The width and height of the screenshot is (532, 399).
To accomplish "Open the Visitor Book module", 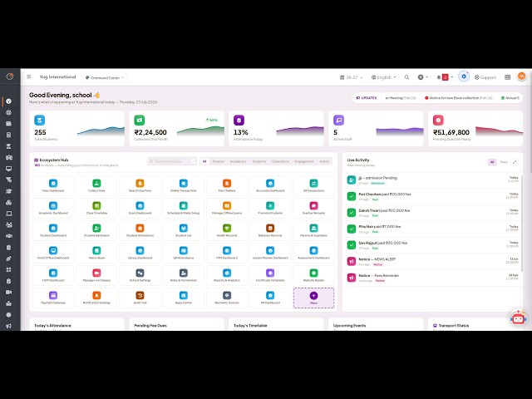I will pyautogui.click(x=96, y=253).
